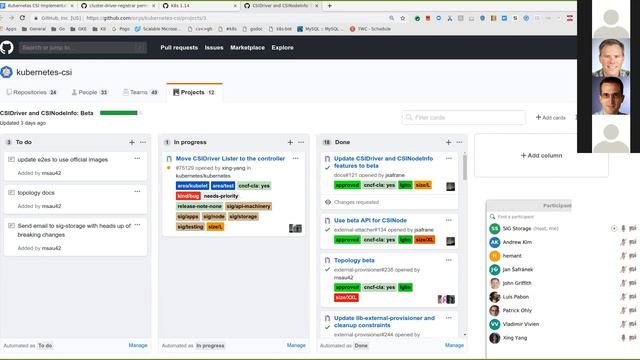Open the Done column options menu
The height and width of the screenshot is (360, 640).
coord(459,142)
